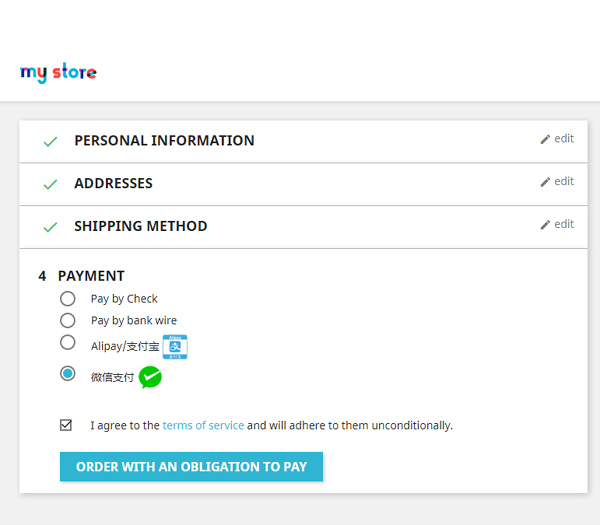This screenshot has height=525, width=600.
Task: Click the green WeChat Pay icon
Action: tap(150, 377)
